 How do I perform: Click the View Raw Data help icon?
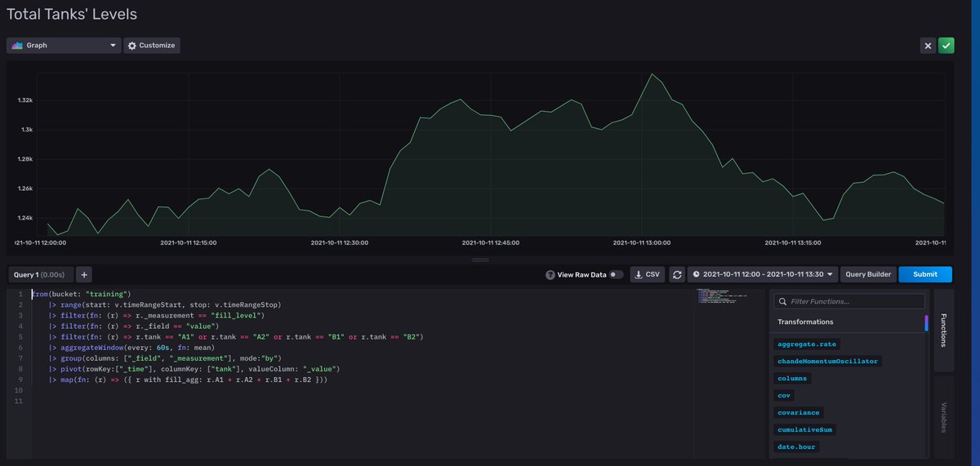[x=550, y=275]
